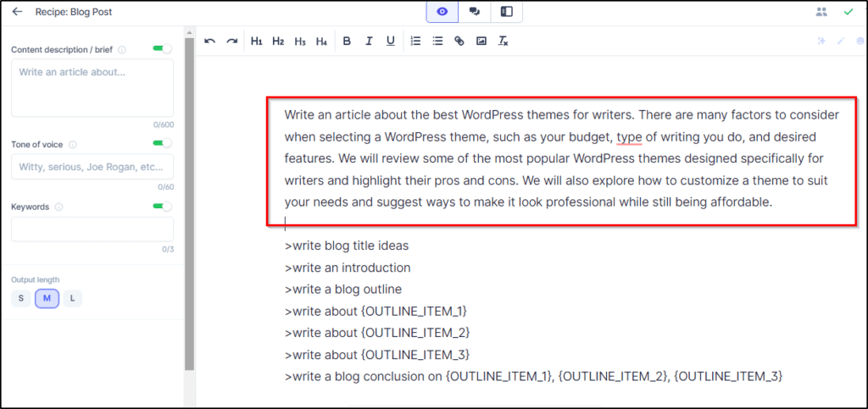The width and height of the screenshot is (868, 409).
Task: Toggle bold formatting
Action: click(x=347, y=41)
